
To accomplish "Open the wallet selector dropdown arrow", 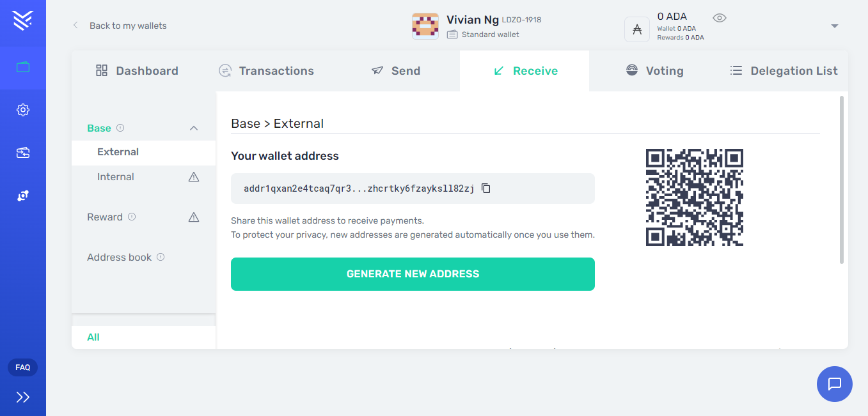I will [835, 26].
